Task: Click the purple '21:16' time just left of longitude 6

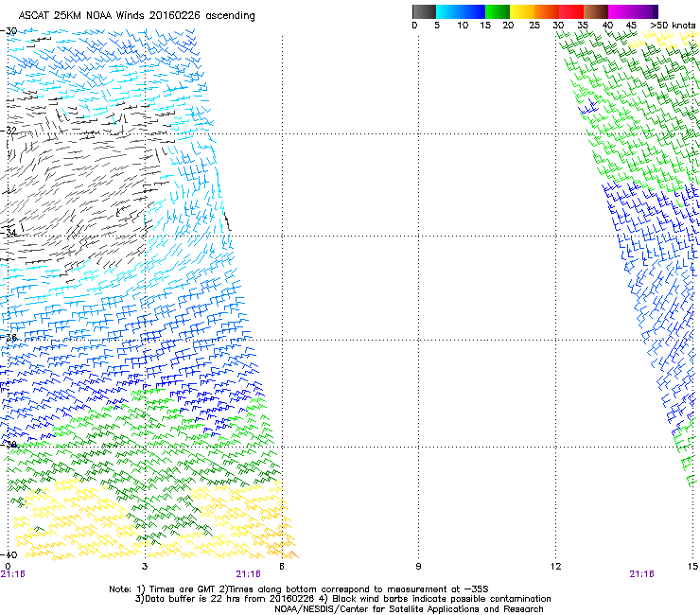Action: 248,574
